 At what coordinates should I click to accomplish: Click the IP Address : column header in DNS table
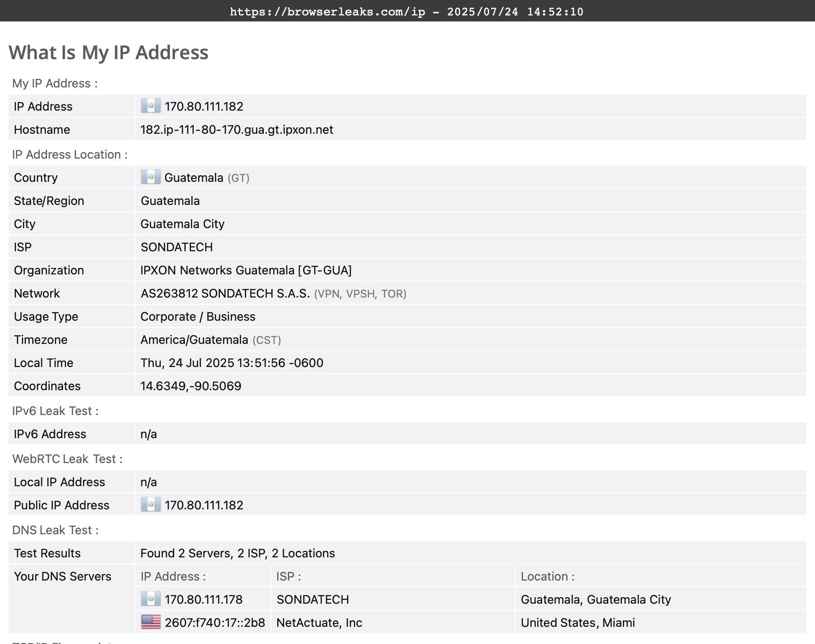[173, 576]
